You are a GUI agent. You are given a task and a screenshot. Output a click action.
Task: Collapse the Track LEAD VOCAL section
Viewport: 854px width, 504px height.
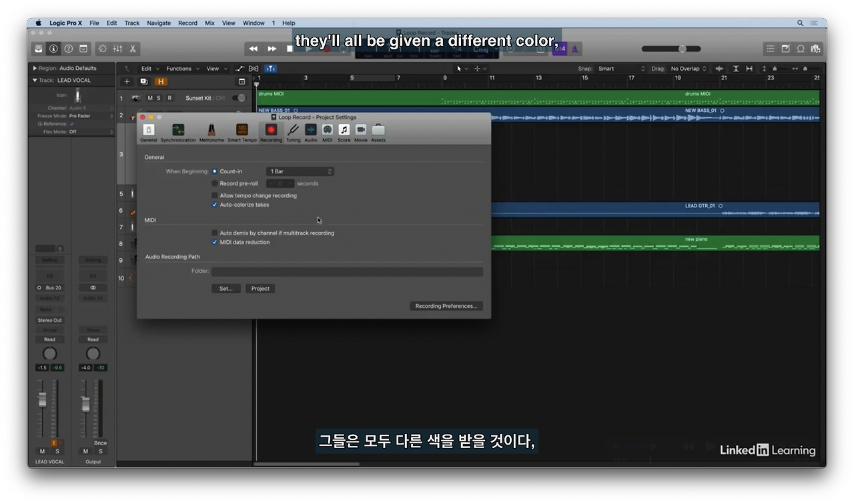35,80
